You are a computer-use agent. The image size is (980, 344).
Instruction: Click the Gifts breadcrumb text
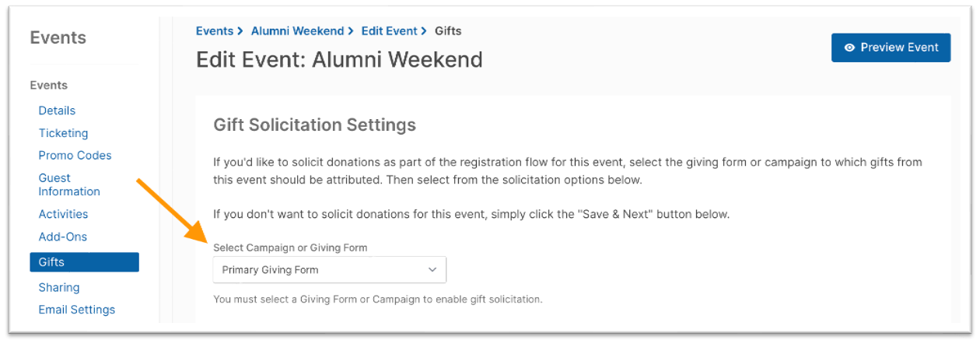pyautogui.click(x=448, y=31)
